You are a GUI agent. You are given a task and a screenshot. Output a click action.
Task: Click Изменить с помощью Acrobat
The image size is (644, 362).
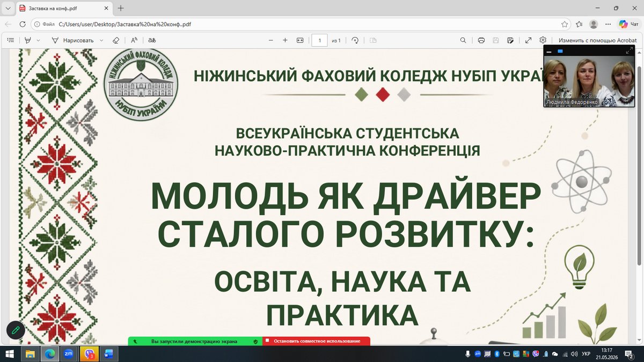click(597, 40)
